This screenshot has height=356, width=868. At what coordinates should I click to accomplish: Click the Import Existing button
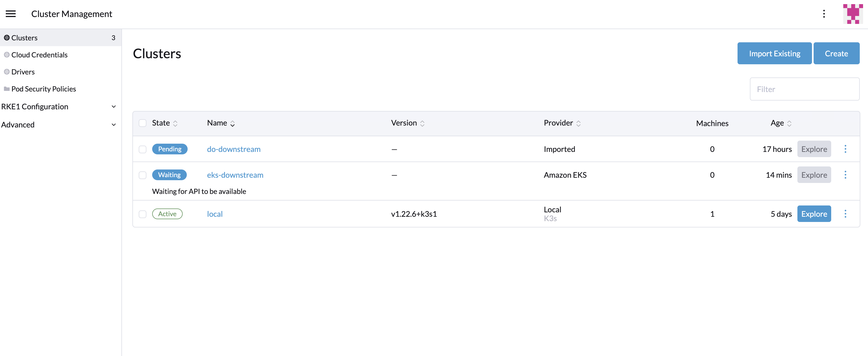click(x=774, y=53)
